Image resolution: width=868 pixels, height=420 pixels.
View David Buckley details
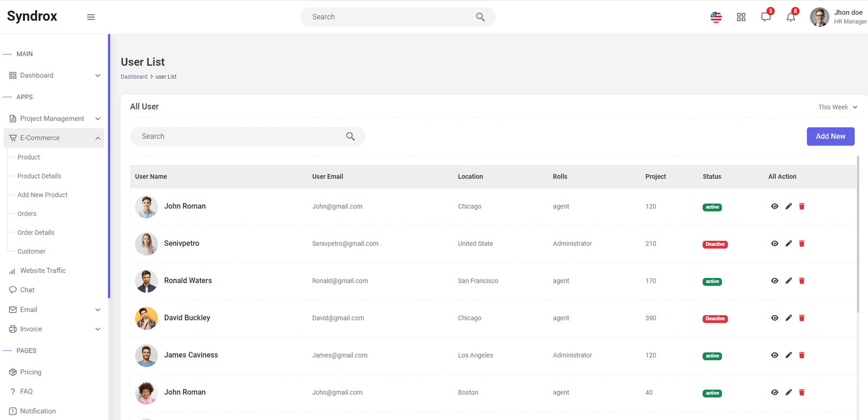click(x=775, y=318)
